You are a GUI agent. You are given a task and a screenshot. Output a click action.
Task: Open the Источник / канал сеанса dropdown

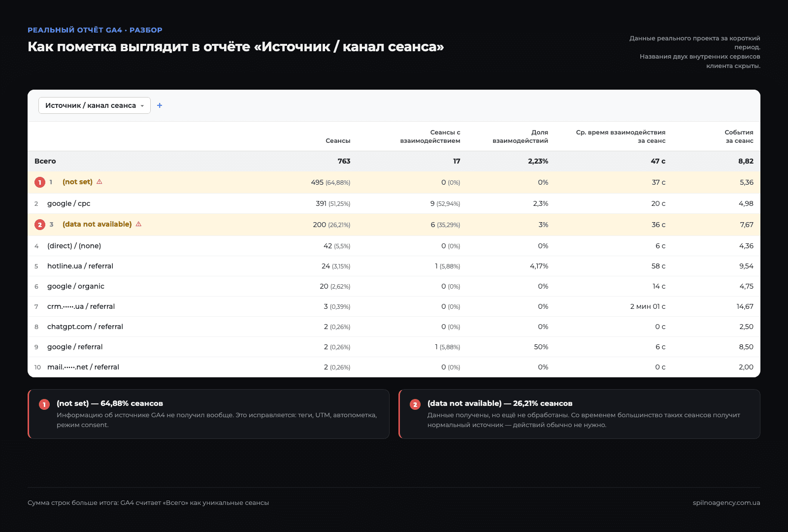[x=95, y=105]
